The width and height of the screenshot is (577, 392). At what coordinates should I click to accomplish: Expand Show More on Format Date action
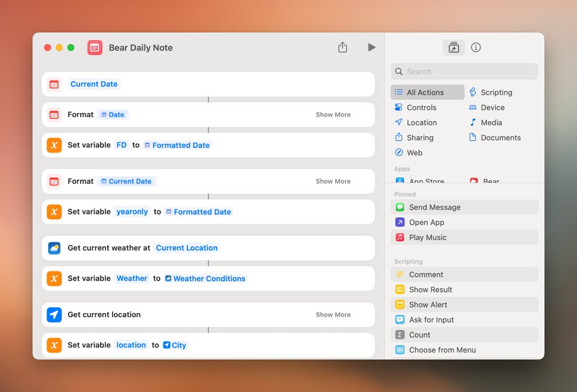click(x=333, y=114)
